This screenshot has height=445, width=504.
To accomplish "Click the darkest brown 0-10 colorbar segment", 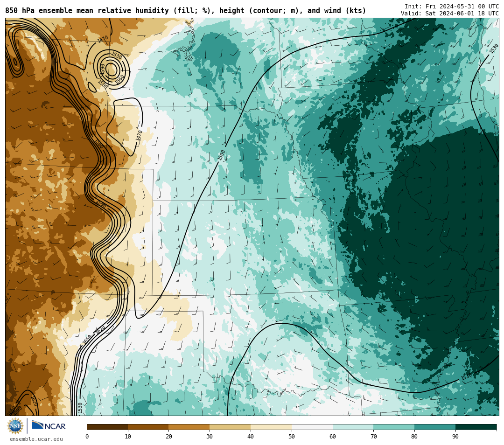I will tap(107, 427).
